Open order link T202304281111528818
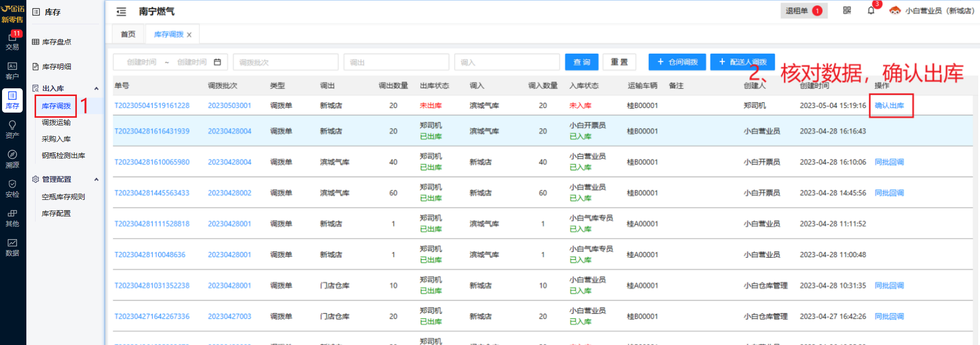 click(x=152, y=224)
